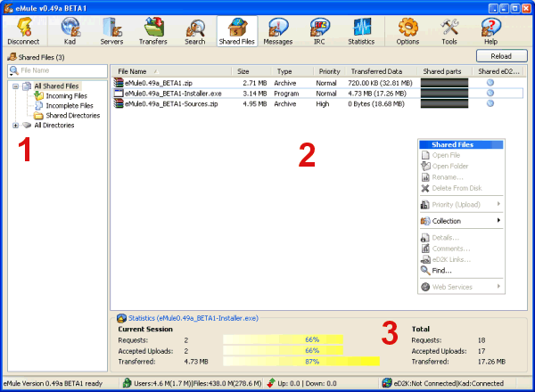The height and width of the screenshot is (392, 535).
Task: Click the File Name search field
Action: coord(58,69)
